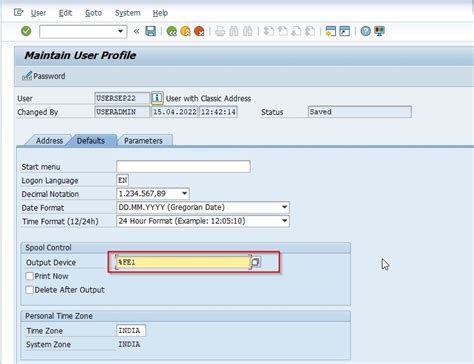Click the System Zone value INDIA

coord(129,344)
